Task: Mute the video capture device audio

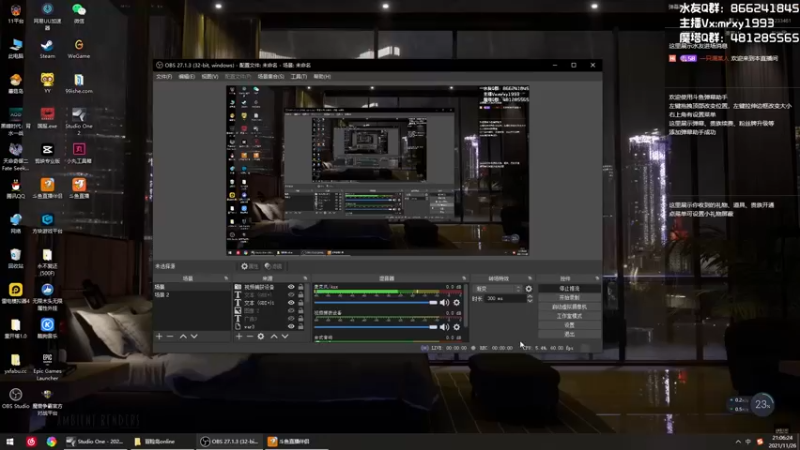Action: (445, 327)
